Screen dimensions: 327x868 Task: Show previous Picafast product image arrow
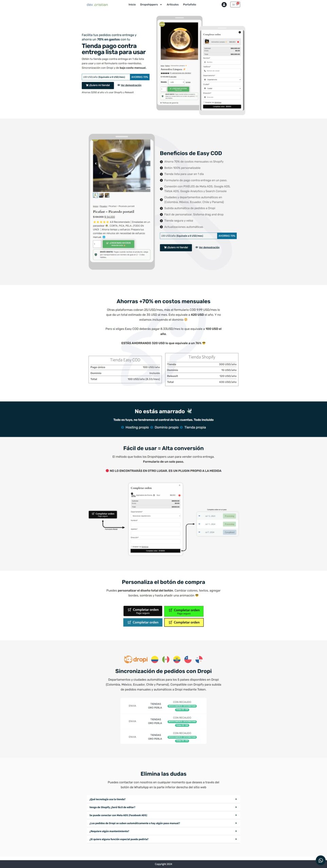[96, 163]
